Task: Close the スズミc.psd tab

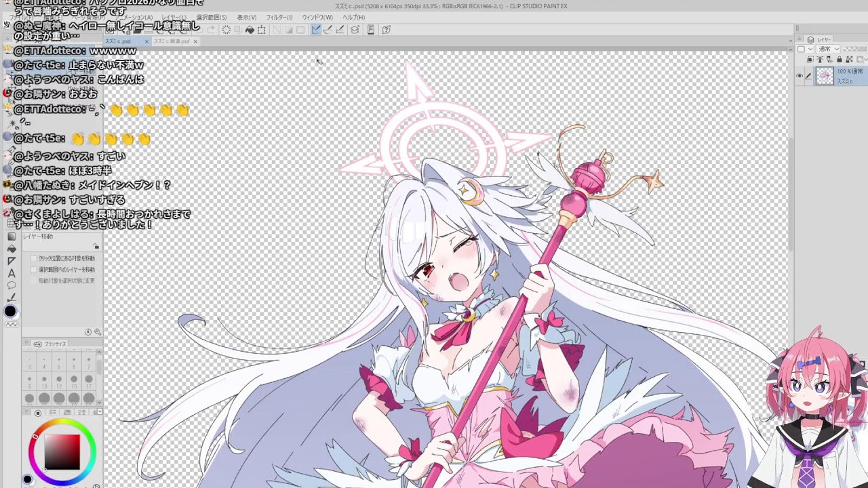Action: pyautogui.click(x=146, y=41)
